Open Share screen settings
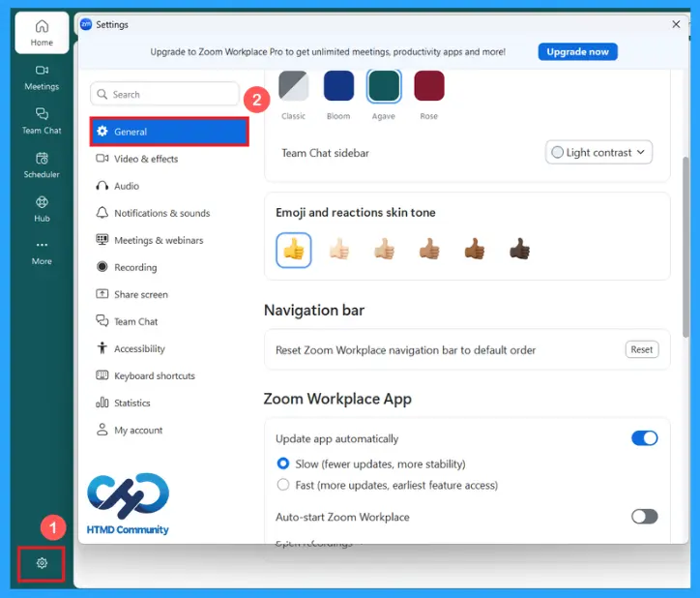Viewport: 700px width, 598px height. 169,294
